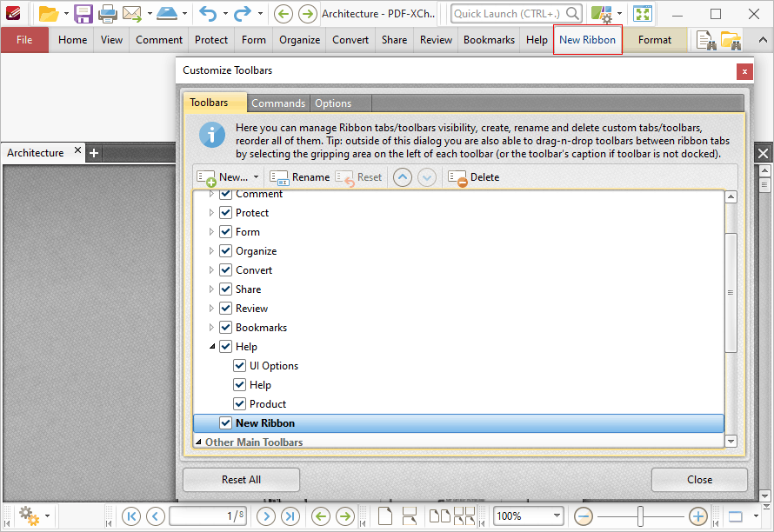Click the last page navigation icon

290,516
